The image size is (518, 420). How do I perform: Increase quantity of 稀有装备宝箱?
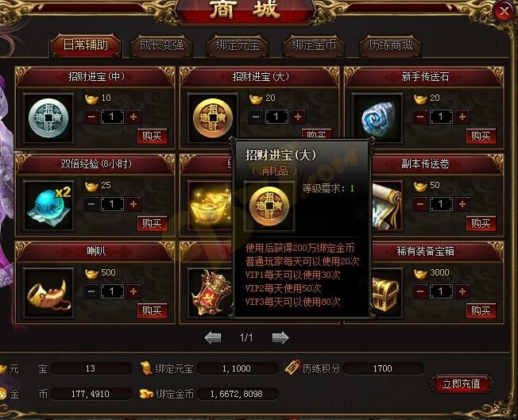click(x=462, y=291)
